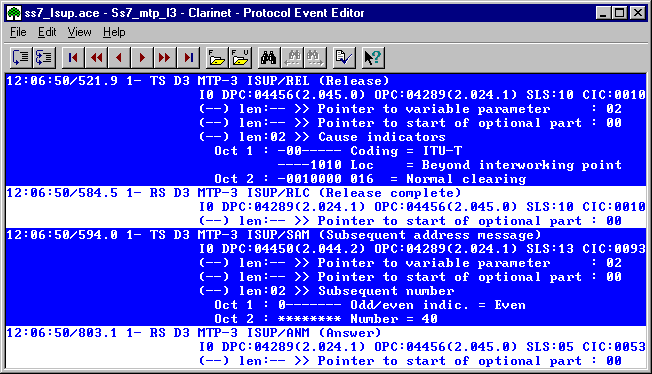Click the second toolbar icon with branching arrows and list lines

click(44, 57)
